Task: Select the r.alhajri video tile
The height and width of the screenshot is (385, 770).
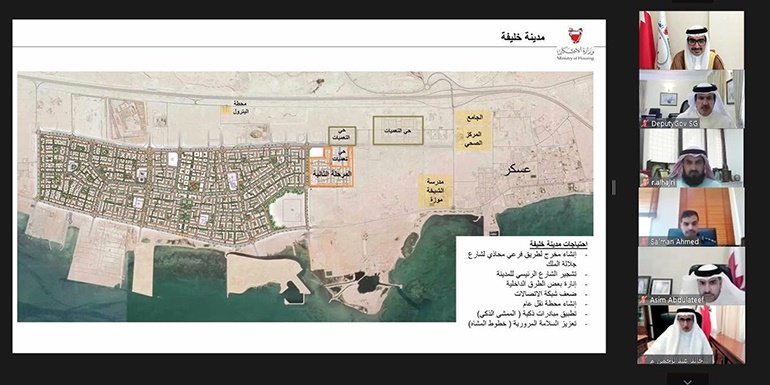Action: click(x=691, y=158)
